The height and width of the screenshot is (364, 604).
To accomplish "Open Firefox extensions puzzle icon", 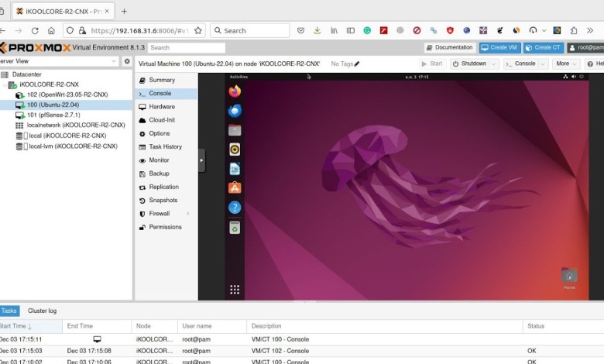I will 574,30.
